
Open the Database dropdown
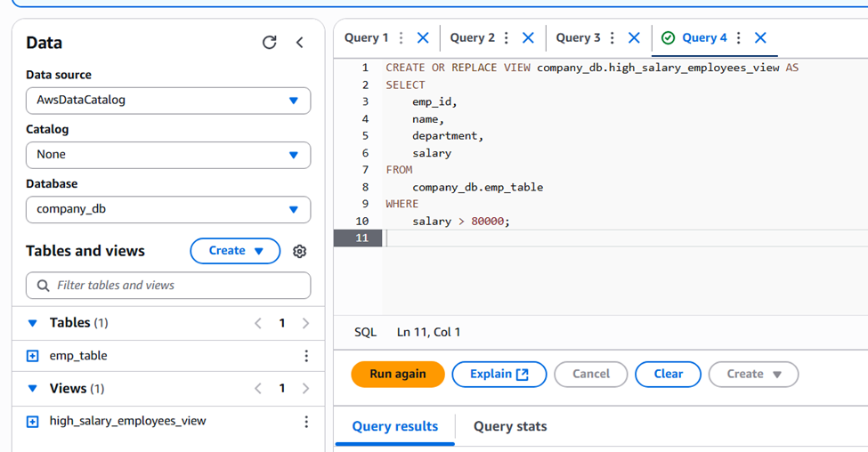(168, 209)
